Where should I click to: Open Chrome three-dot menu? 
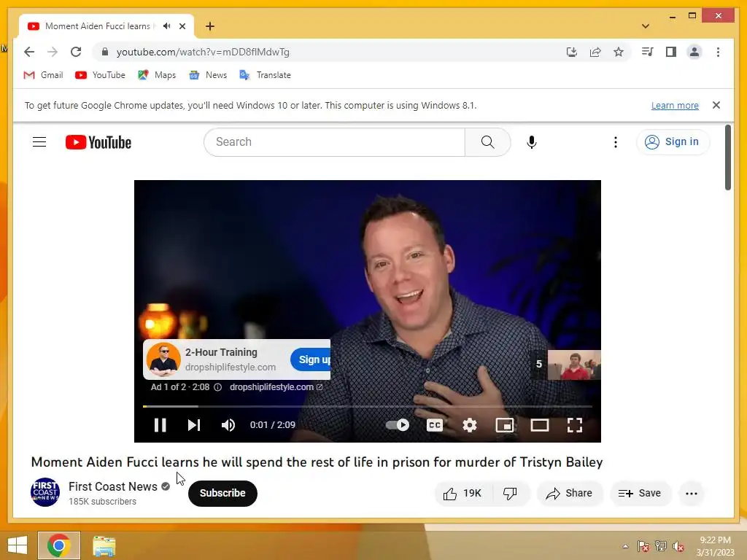718,52
